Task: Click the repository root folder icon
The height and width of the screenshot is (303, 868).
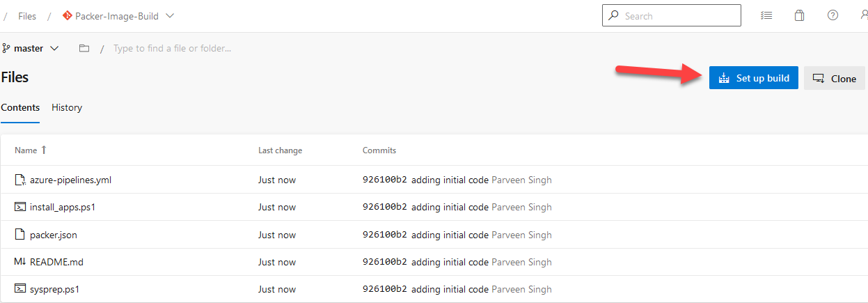Action: pyautogui.click(x=84, y=49)
